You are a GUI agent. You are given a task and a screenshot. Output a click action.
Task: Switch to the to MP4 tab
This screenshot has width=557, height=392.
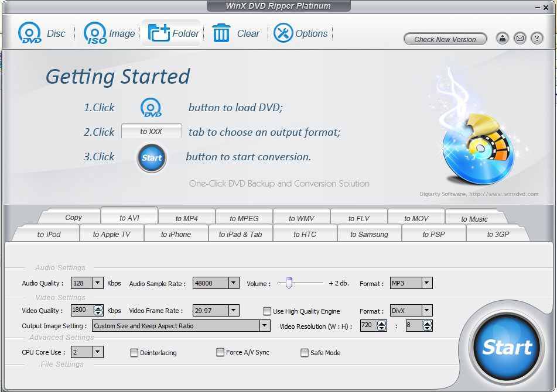(187, 218)
